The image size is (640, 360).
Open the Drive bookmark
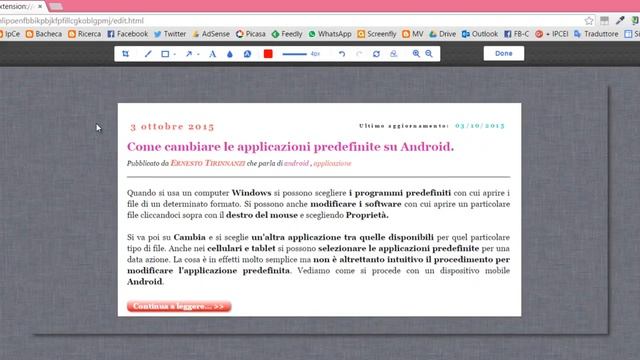(x=442, y=34)
